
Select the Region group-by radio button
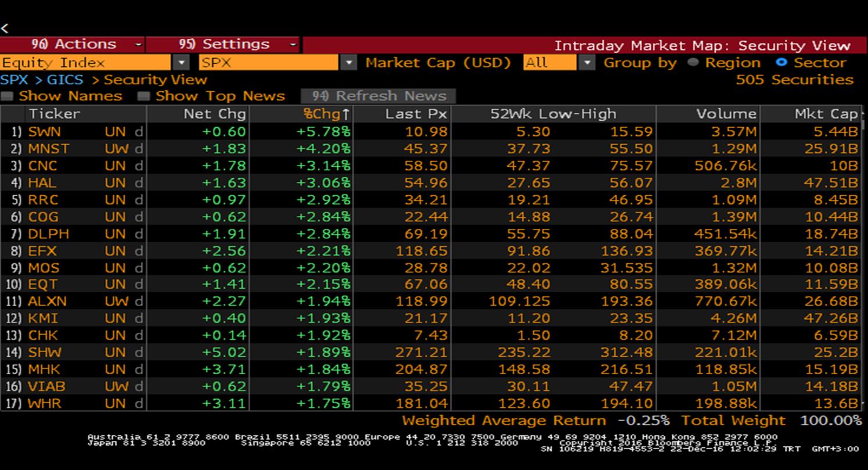pos(693,62)
